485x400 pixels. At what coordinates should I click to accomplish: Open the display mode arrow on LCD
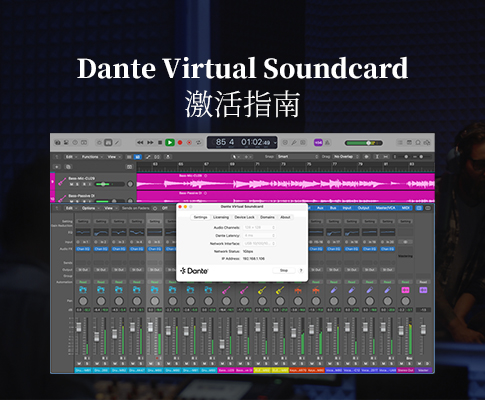pyautogui.click(x=275, y=143)
